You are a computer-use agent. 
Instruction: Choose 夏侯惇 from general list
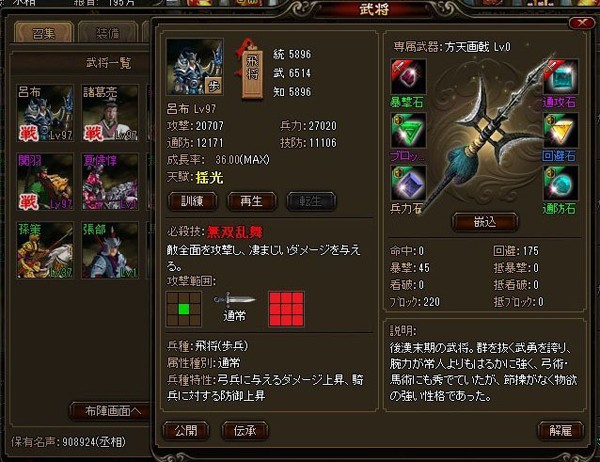tap(110, 181)
